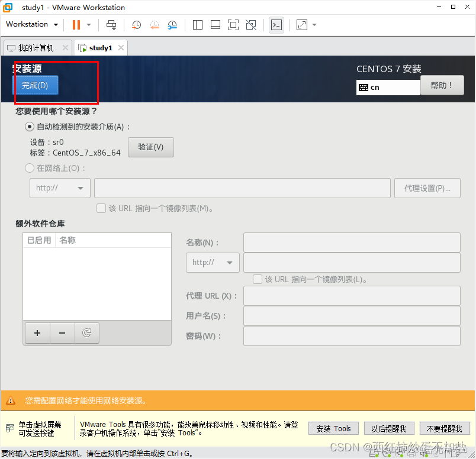Select 自动检测到的安装介质 radio option
476x459 pixels.
[x=30, y=127]
